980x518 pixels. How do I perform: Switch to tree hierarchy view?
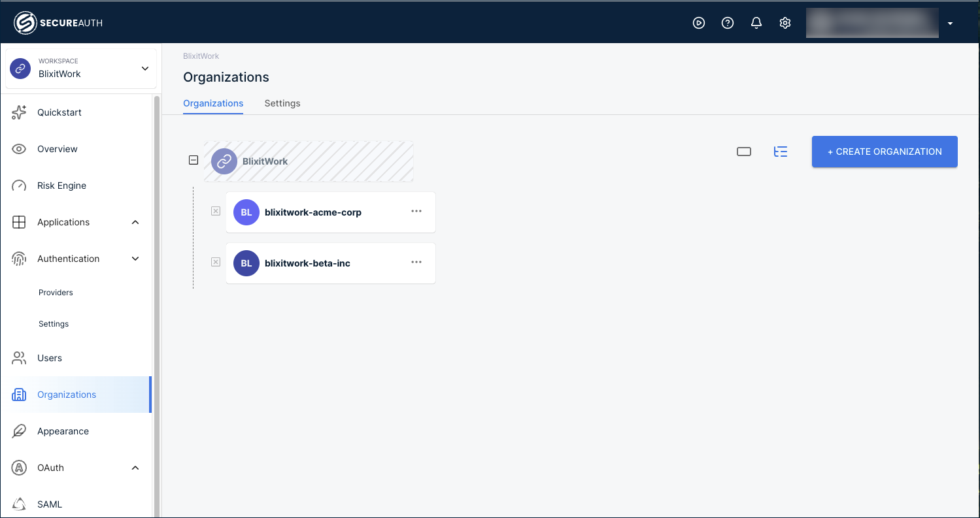pos(781,152)
